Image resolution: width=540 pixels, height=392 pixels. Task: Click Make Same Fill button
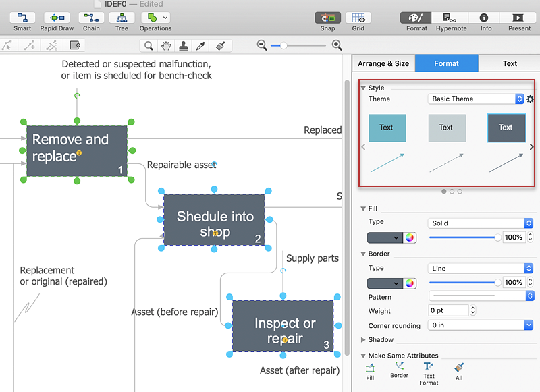pyautogui.click(x=370, y=372)
